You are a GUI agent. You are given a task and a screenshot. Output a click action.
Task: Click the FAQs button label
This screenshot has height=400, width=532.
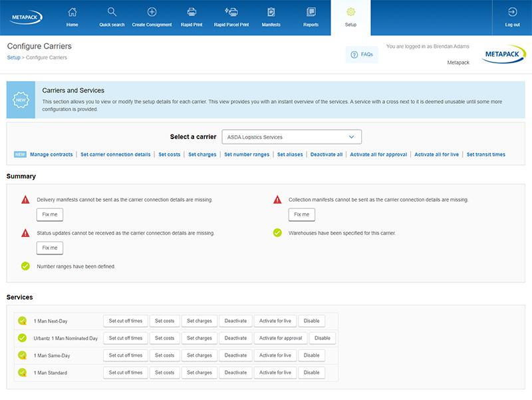(367, 55)
